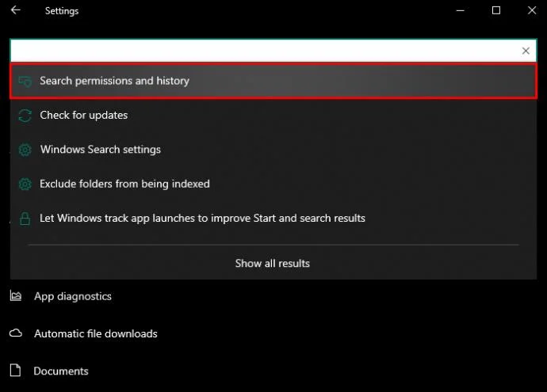Open Windows Search settings result
Viewport: 547px width, 392px height.
[273, 150]
